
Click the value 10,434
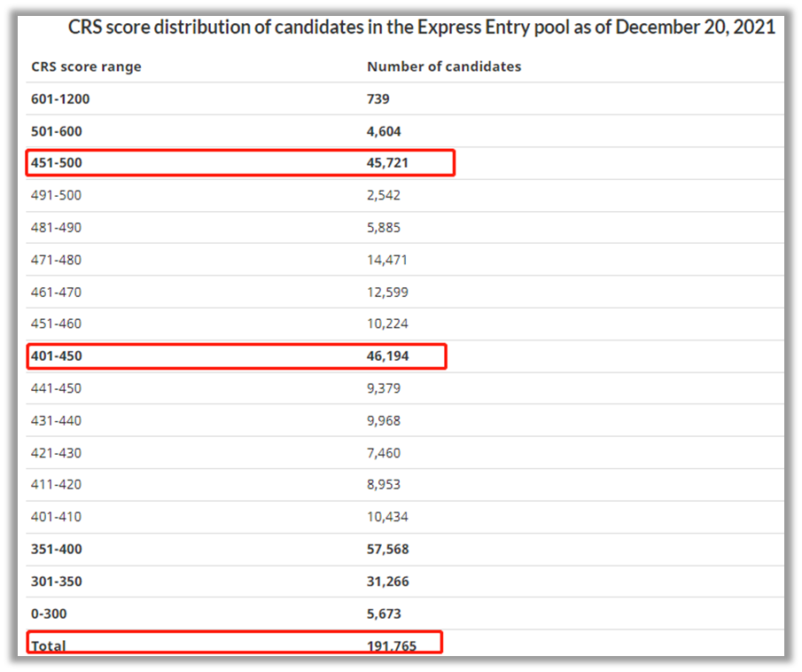[387, 516]
